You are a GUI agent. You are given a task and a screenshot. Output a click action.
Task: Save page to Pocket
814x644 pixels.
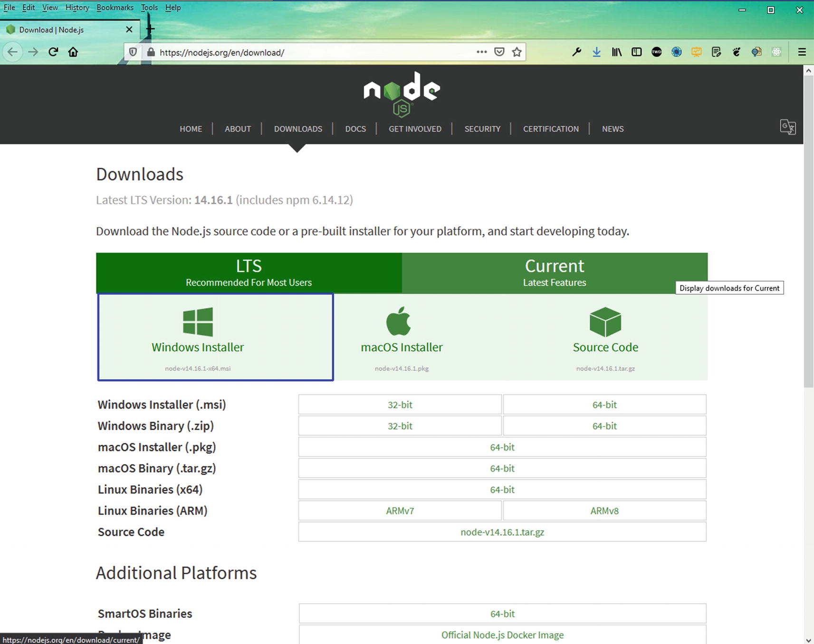[x=499, y=52]
